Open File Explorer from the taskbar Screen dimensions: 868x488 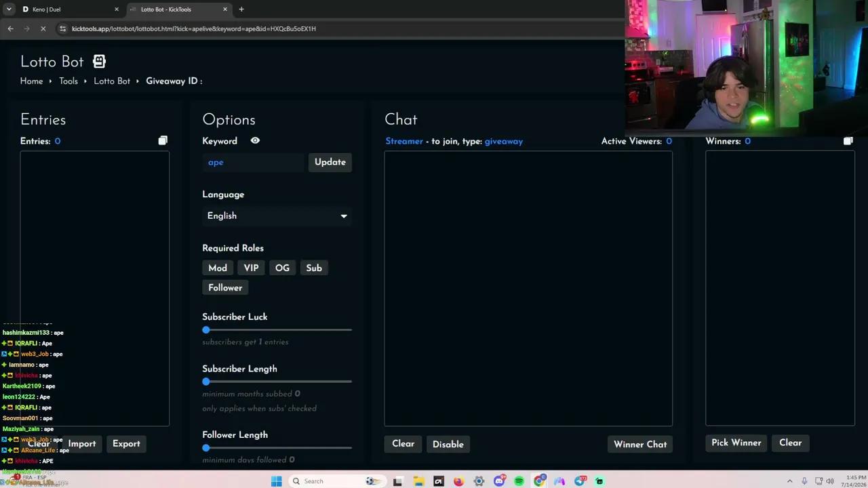point(418,481)
